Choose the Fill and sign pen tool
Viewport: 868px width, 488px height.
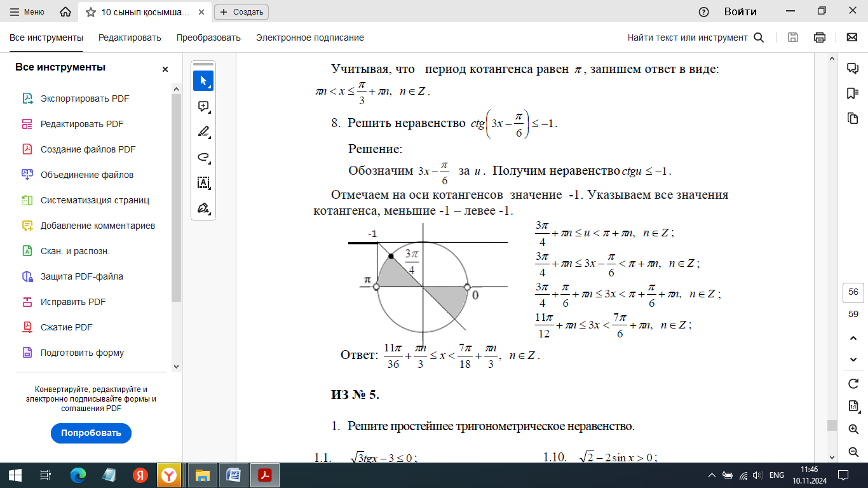(203, 208)
